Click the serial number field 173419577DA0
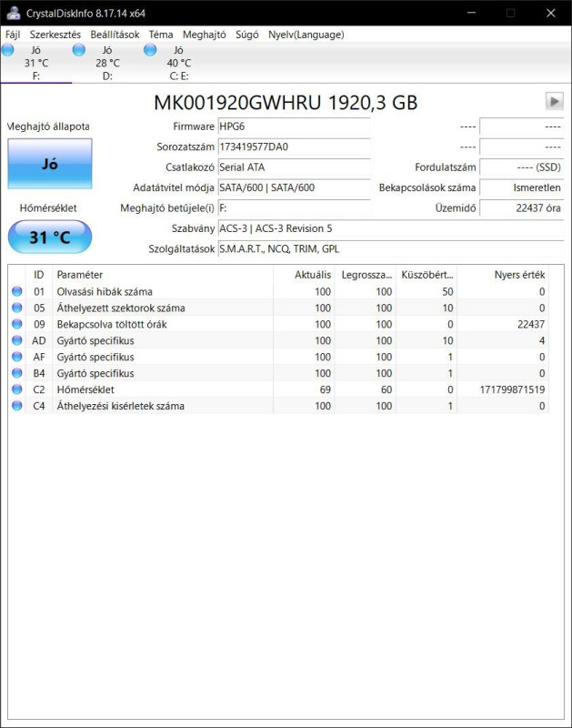Viewport: 572px width, 728px height. pyautogui.click(x=294, y=147)
